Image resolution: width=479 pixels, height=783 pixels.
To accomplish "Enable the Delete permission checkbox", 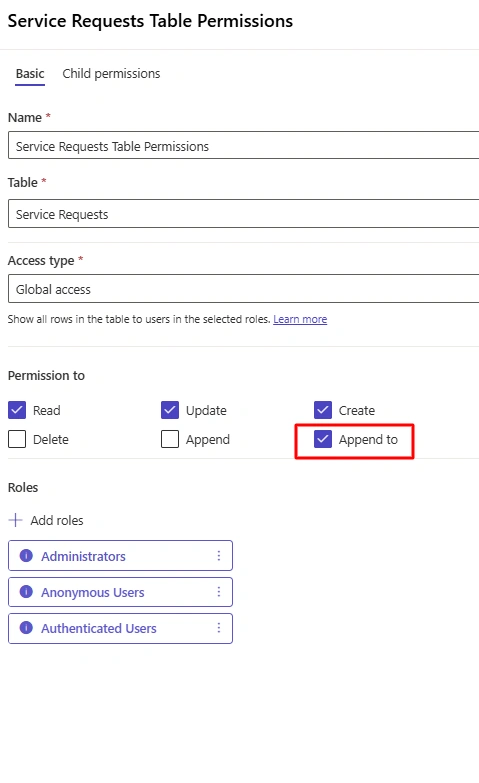I will [17, 439].
